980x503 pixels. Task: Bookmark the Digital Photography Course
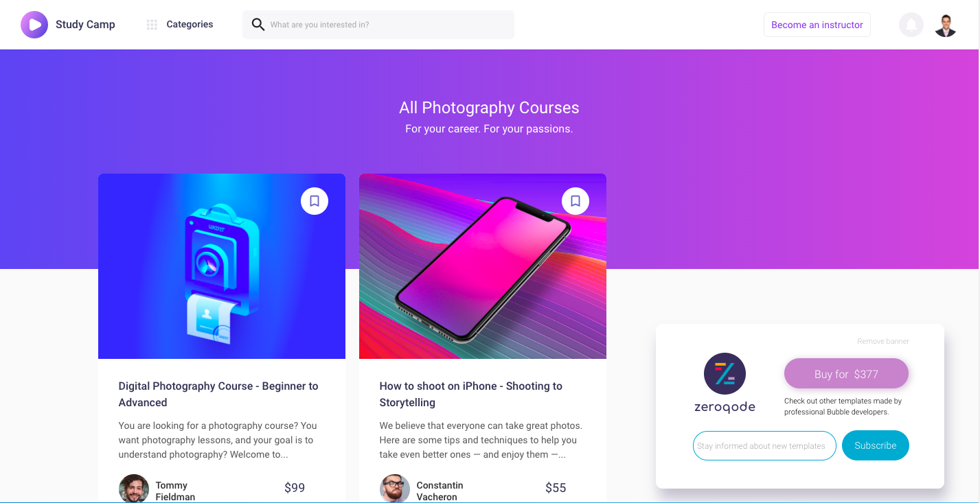coord(315,201)
